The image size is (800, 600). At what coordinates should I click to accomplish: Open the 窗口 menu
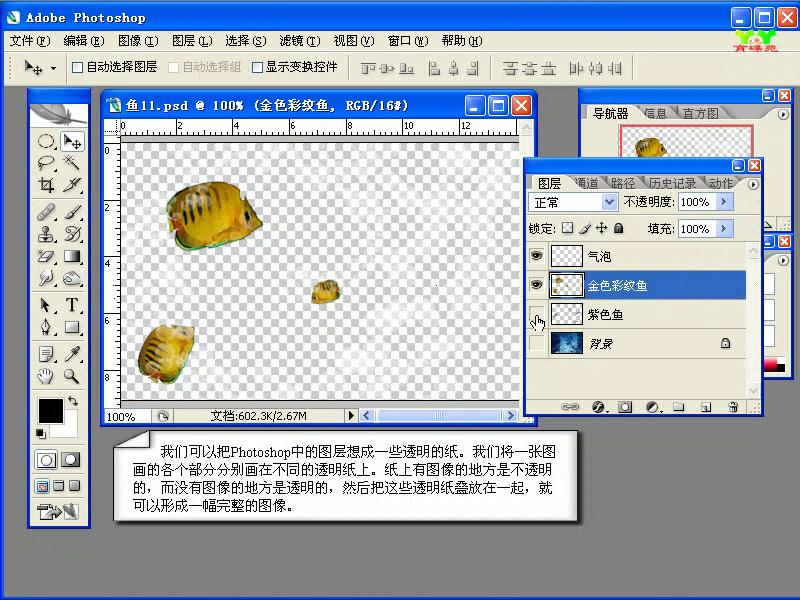(x=408, y=41)
